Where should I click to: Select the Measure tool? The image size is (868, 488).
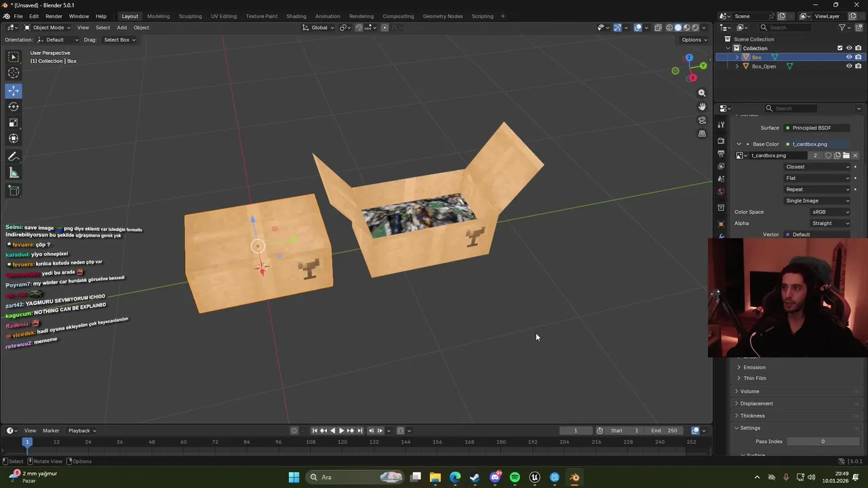[14, 174]
